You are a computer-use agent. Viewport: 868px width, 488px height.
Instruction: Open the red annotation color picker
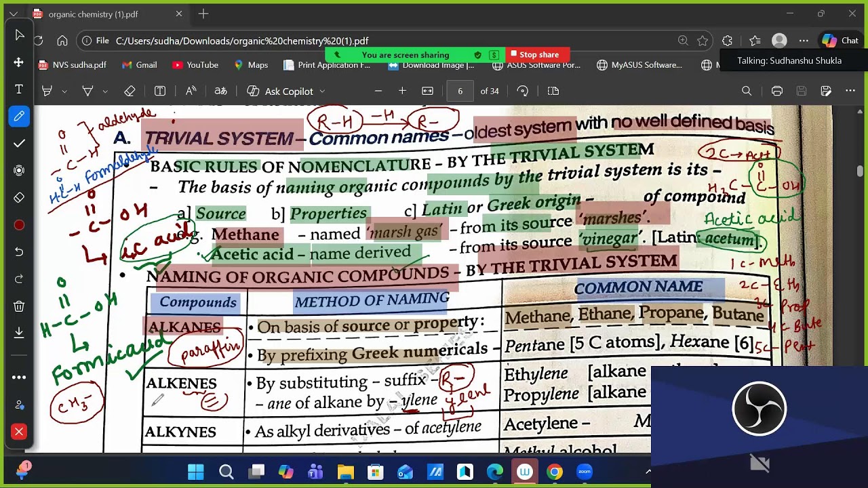click(x=19, y=225)
